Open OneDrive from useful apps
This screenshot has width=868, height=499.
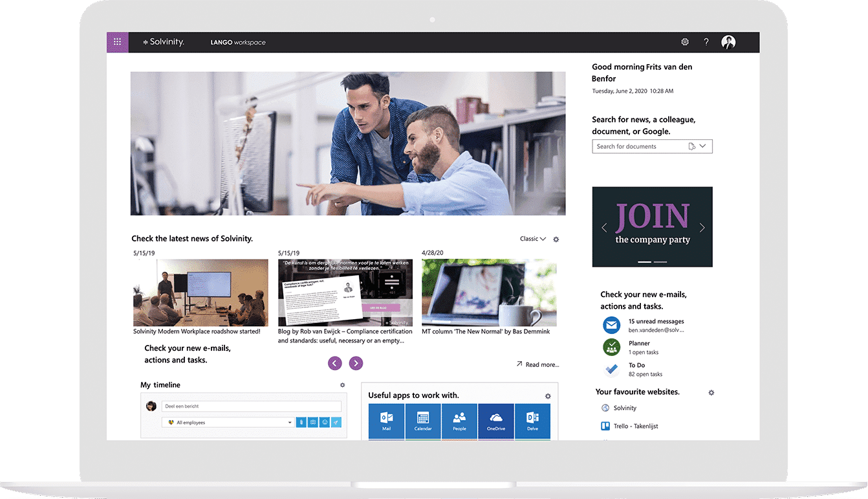pyautogui.click(x=495, y=421)
